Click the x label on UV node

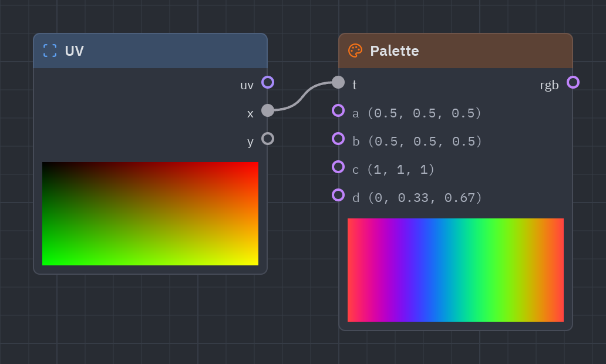coord(250,114)
